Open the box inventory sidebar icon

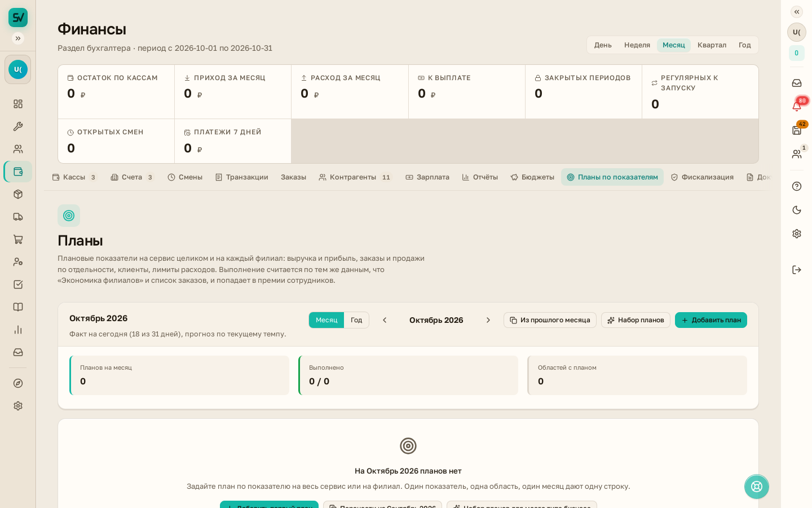(18, 194)
